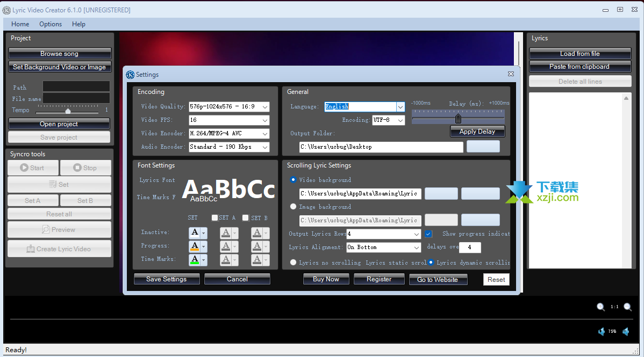Viewport: 644px width, 357px height.
Task: Click the Reset settings button
Action: click(x=496, y=280)
